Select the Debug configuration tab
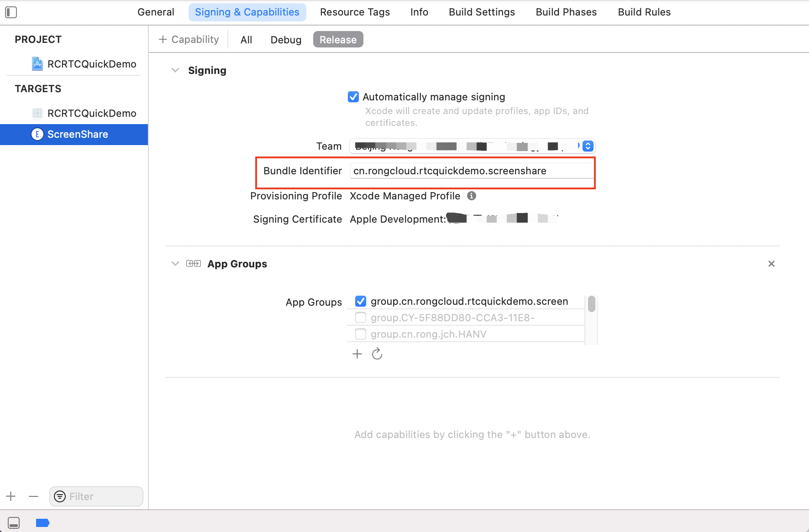Viewport: 809px width, 532px height. [286, 40]
